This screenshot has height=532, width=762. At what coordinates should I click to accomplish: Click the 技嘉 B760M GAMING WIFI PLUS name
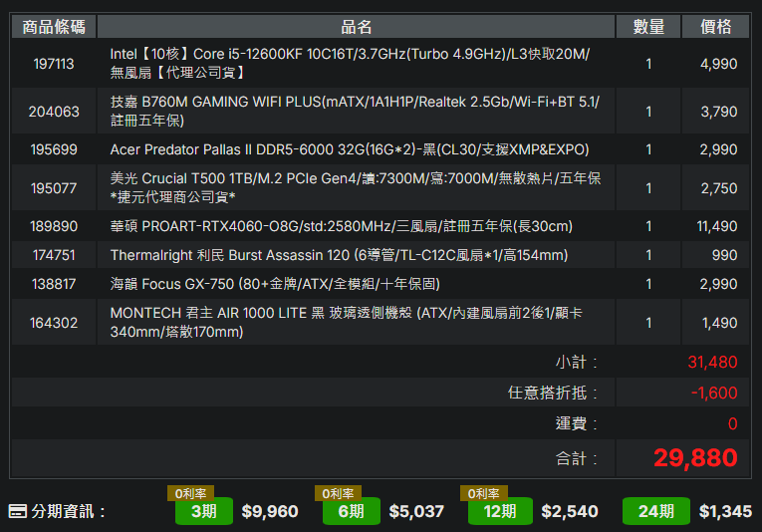(x=355, y=112)
